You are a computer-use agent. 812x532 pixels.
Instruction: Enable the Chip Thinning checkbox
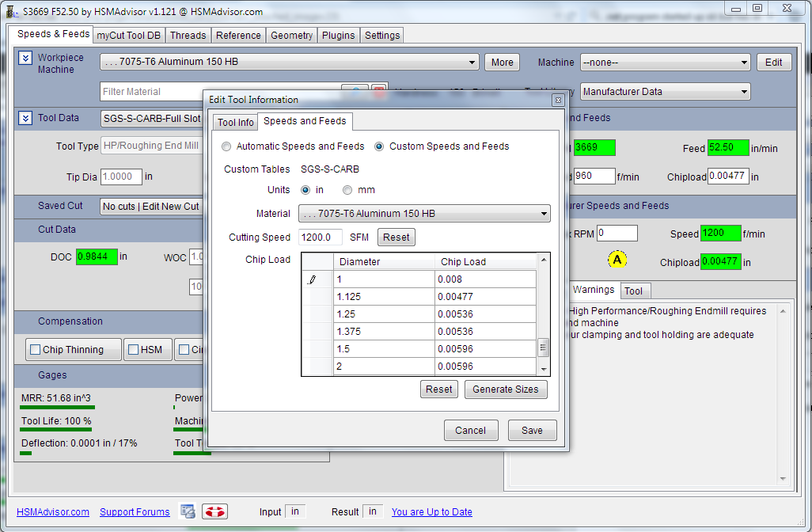coord(35,350)
